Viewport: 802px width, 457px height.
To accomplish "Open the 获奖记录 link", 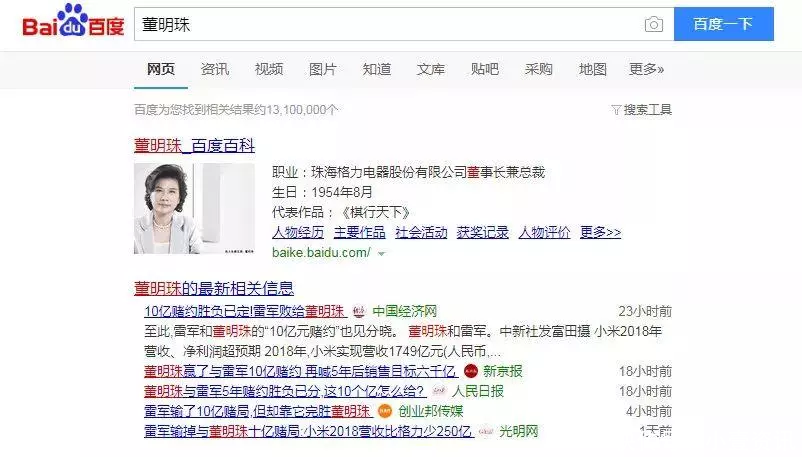I will pyautogui.click(x=483, y=232).
